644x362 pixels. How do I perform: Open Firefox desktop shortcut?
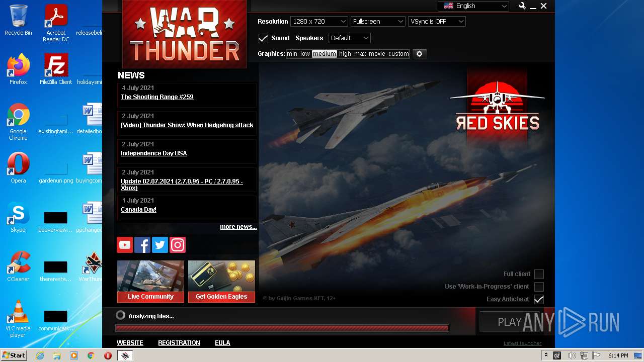click(x=18, y=69)
